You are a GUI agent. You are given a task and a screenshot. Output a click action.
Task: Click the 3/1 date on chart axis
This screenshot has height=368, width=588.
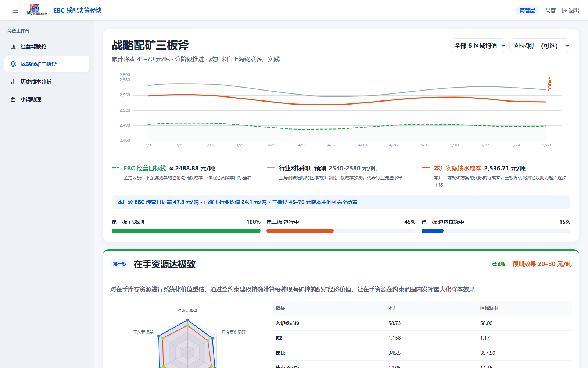pos(148,145)
